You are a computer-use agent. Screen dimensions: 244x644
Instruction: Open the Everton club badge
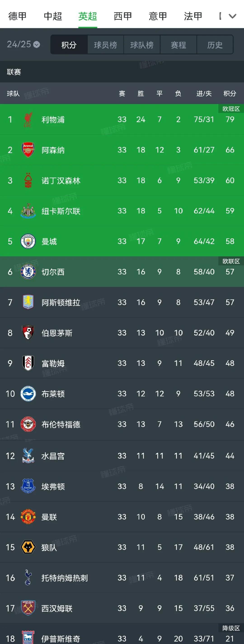28,486
